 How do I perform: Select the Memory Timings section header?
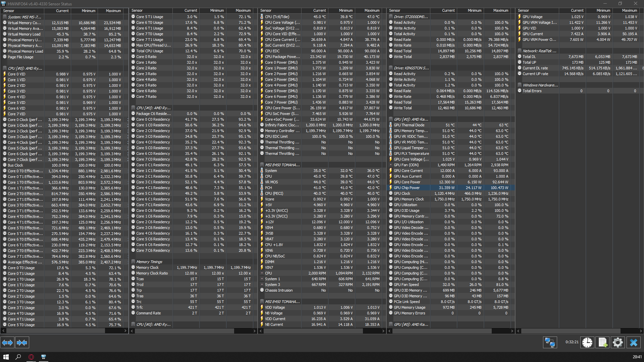149,262
